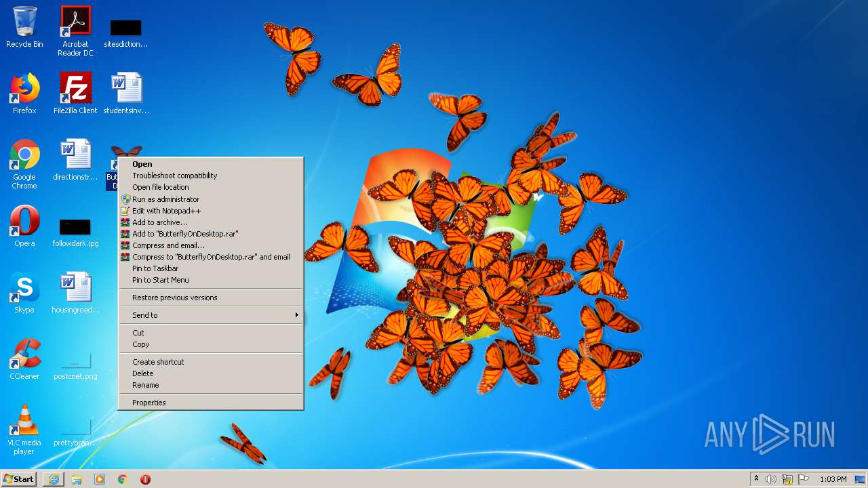The height and width of the screenshot is (488, 868).
Task: Click the network tray icon
Action: [x=787, y=479]
